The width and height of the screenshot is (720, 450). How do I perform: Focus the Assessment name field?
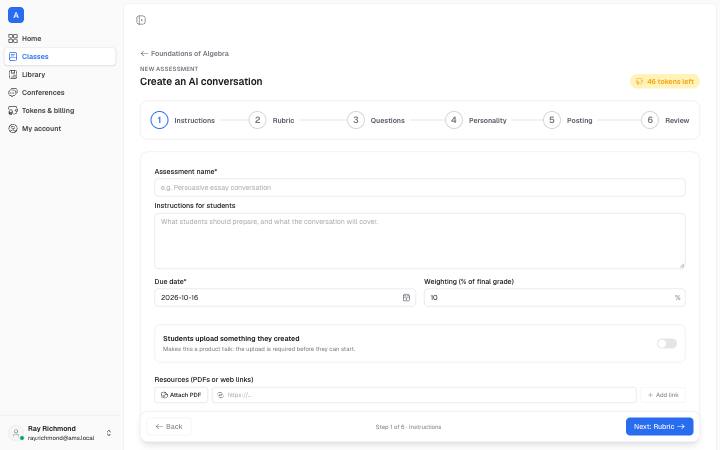pyautogui.click(x=420, y=188)
